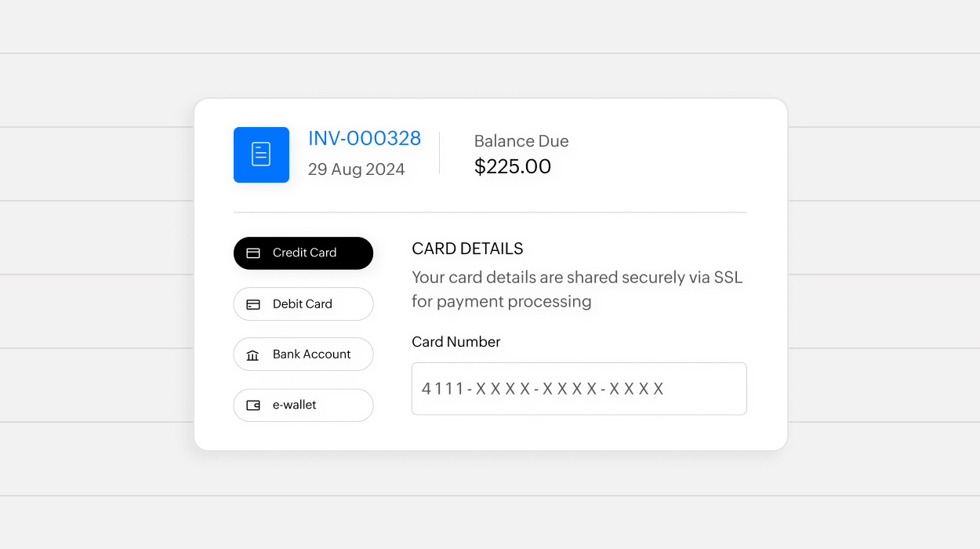Click the credit card icon in the black pill
Viewport: 980px width, 549px height.
(x=253, y=253)
